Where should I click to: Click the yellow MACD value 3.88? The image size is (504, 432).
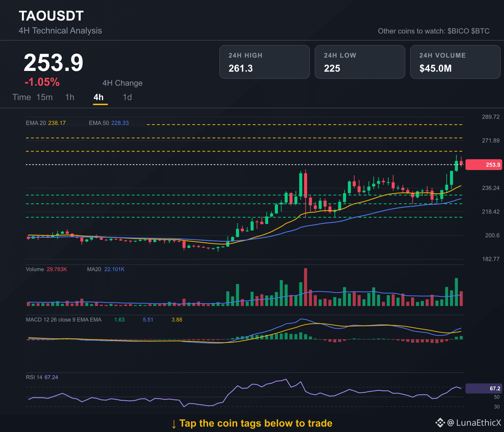[x=177, y=320]
